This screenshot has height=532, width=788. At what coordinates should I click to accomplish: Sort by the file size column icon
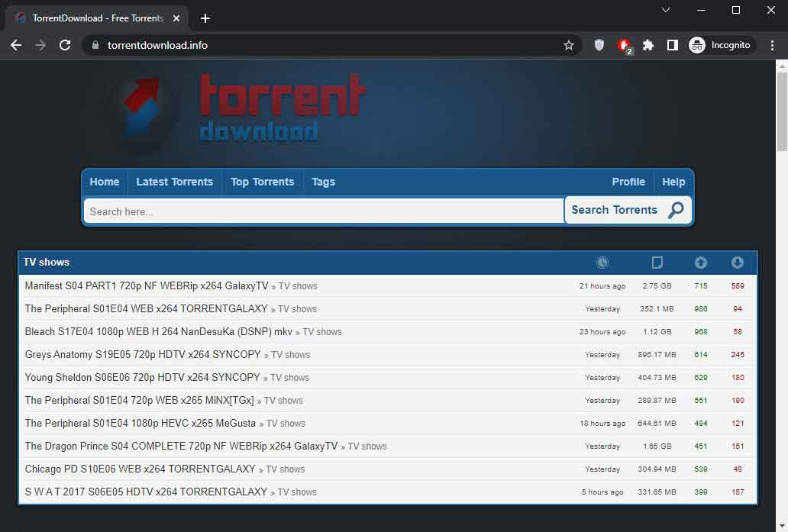tap(657, 263)
